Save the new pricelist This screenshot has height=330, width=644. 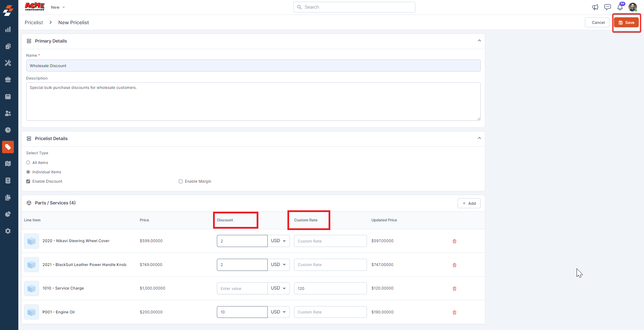pos(626,22)
